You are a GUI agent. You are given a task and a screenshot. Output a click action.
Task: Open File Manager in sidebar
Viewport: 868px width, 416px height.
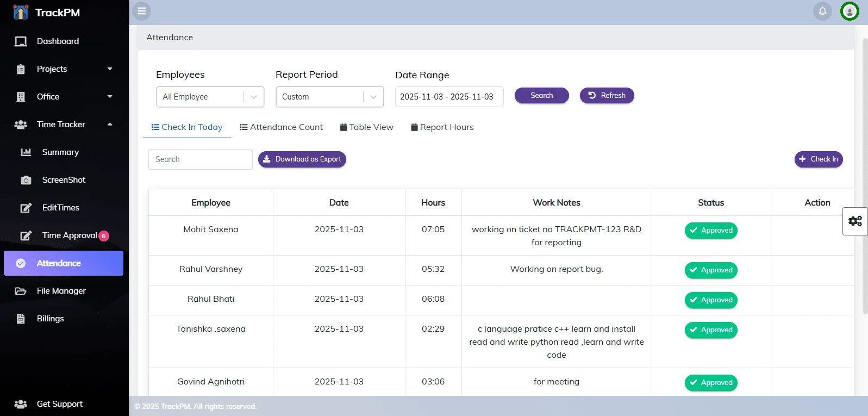[61, 291]
